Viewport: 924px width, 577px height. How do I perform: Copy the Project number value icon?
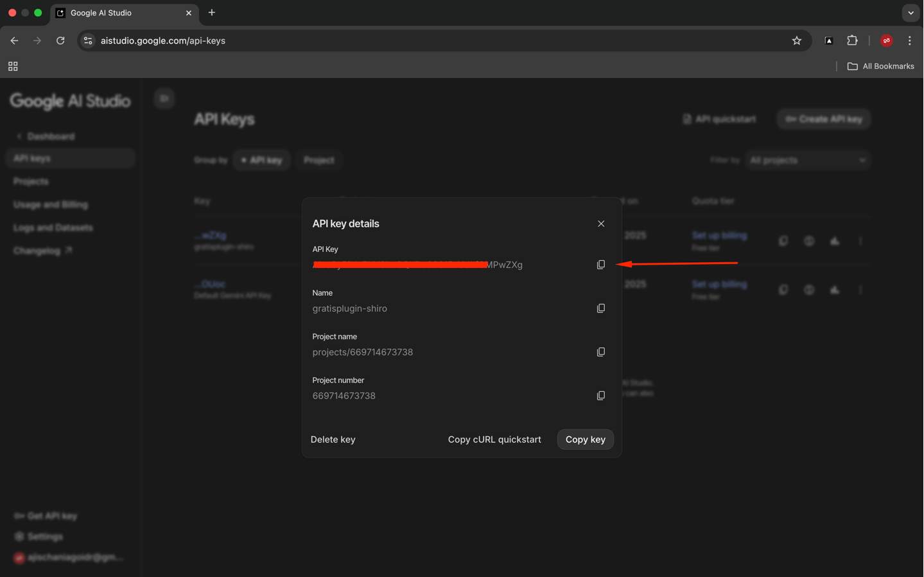[x=600, y=396]
